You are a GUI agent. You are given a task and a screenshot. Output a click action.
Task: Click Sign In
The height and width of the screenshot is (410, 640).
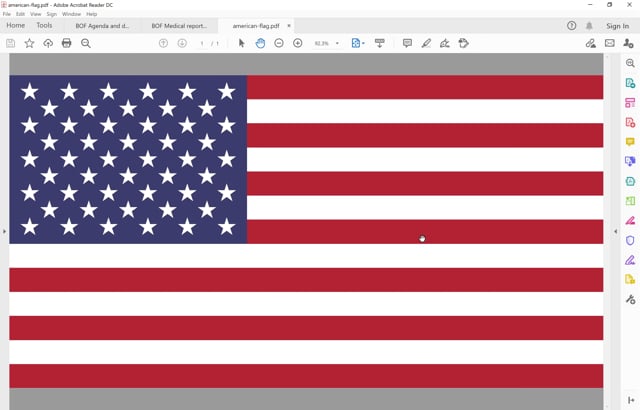617,26
